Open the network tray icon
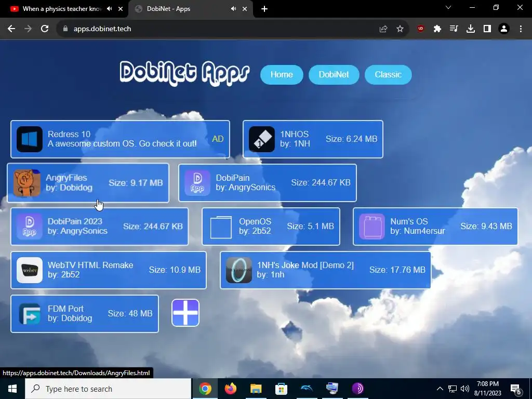Screen dimensions: 532x399 tap(453, 389)
